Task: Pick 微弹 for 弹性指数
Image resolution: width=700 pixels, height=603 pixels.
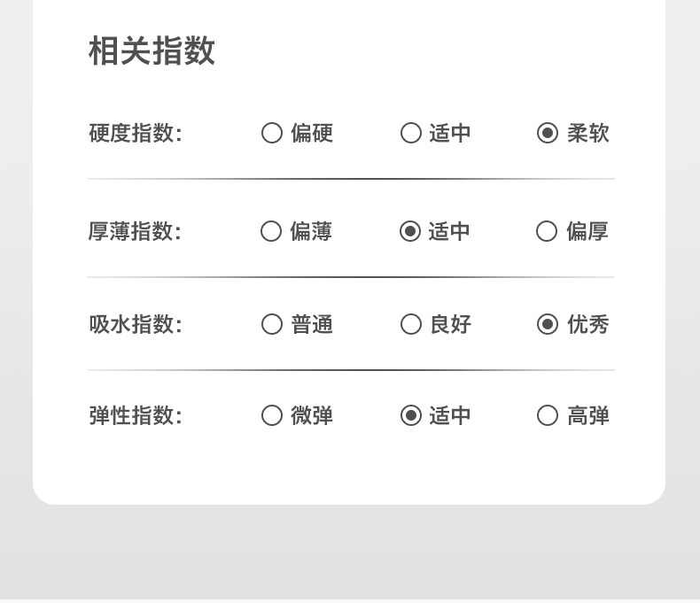Action: click(x=272, y=415)
